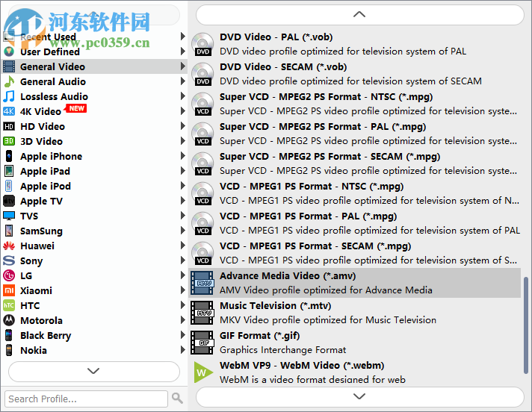Select Super VCD MPEG2 SECAM (*.mpg) profile
Image resolution: width=532 pixels, height=412 pixels.
point(355,163)
